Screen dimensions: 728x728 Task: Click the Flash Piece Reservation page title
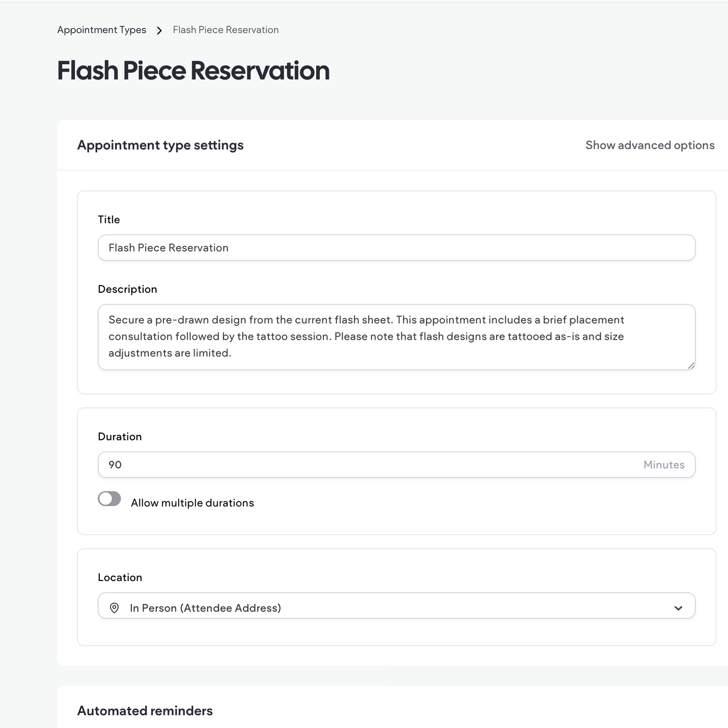tap(193, 71)
